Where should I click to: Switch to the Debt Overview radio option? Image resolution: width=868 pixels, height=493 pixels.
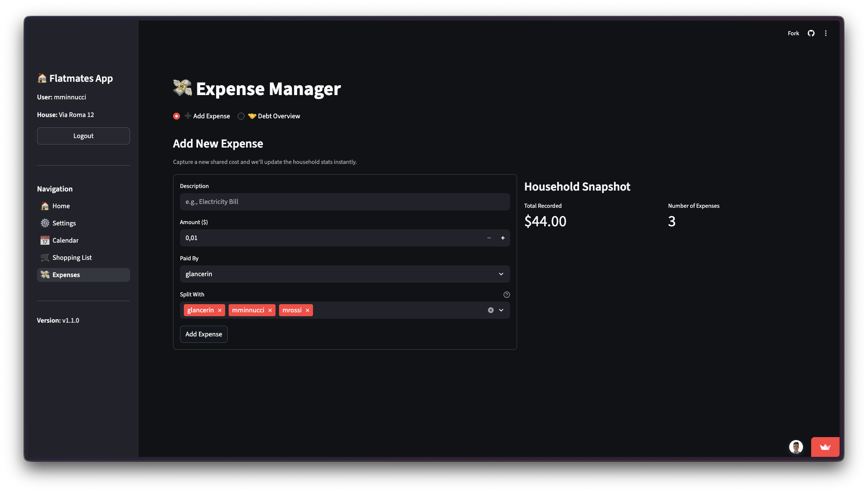(241, 116)
